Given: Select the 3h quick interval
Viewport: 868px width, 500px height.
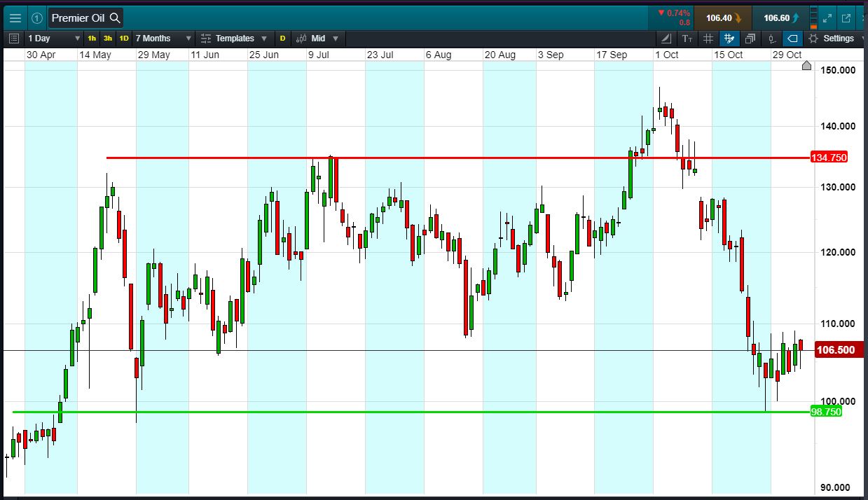Looking at the screenshot, I should 108,39.
